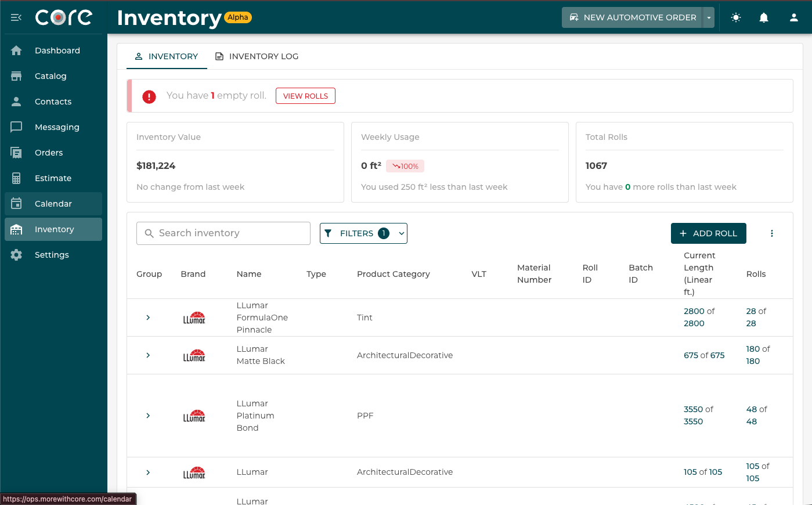Click the VIEW ROLLS button
The width and height of the screenshot is (812, 505).
coord(305,96)
